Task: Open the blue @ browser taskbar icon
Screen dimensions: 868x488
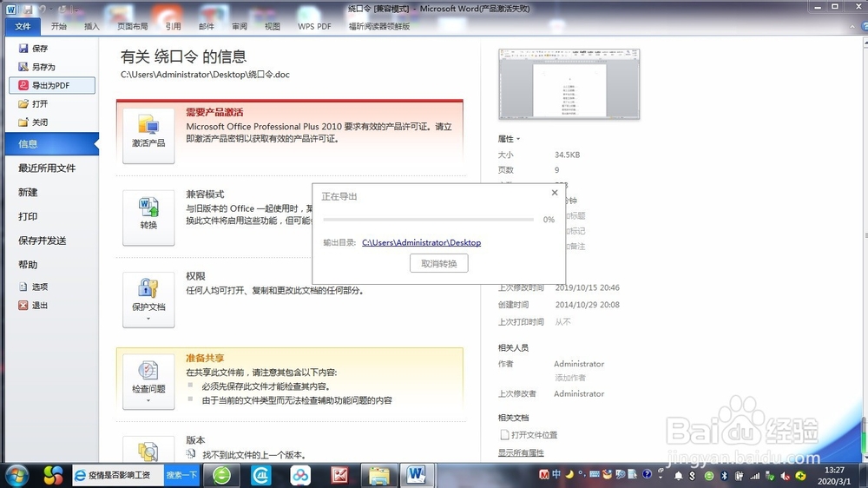Action: (260, 475)
